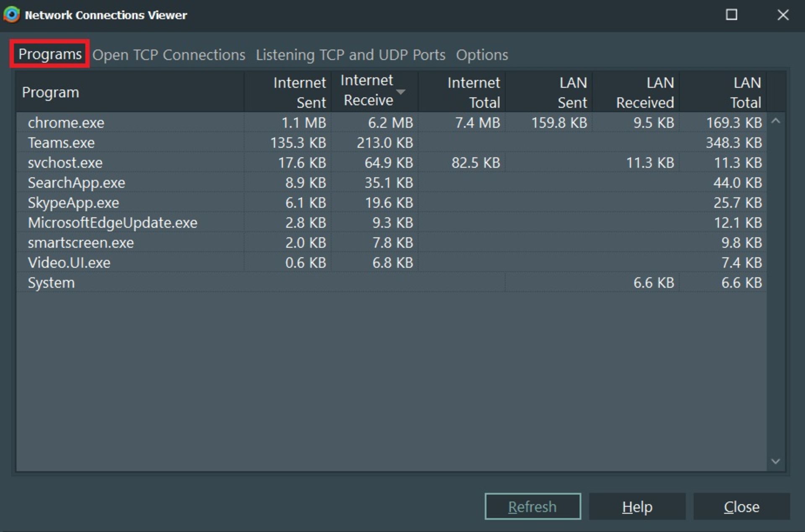805x532 pixels.
Task: Click SearchApp.exe value 8.9 KB
Action: coord(306,183)
